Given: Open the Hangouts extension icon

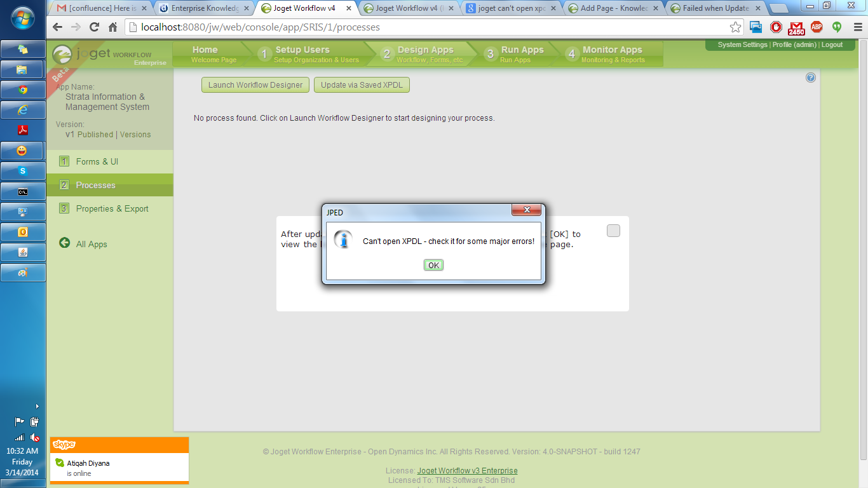Looking at the screenshot, I should coord(836,27).
